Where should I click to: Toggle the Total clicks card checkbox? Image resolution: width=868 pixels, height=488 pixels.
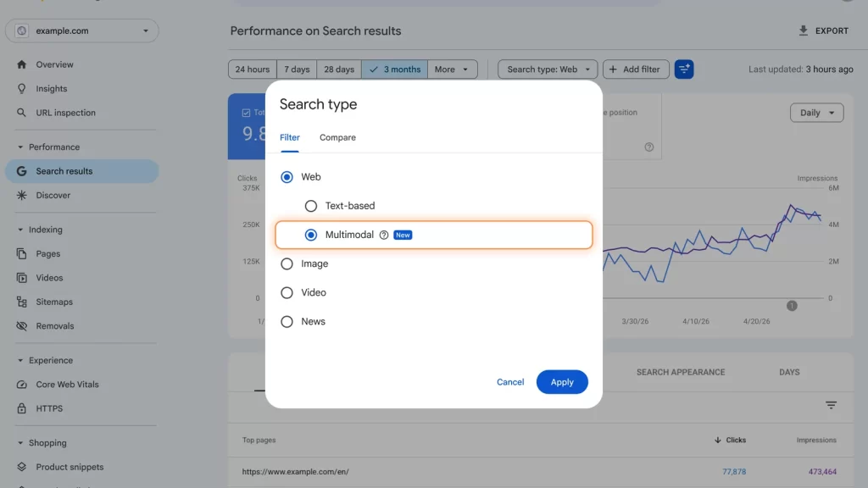(247, 113)
